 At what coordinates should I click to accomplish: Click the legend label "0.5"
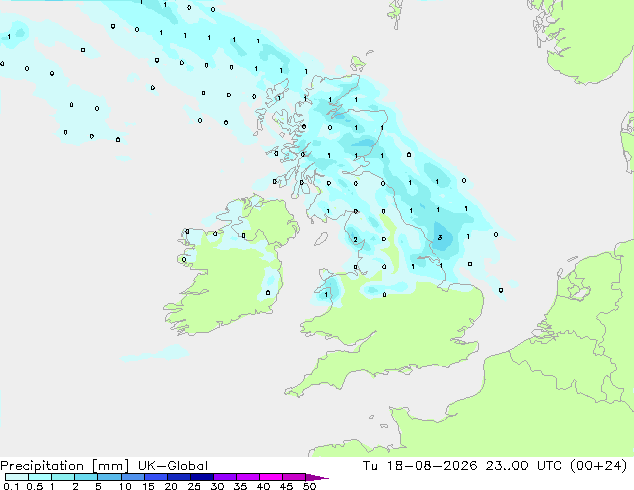[35, 486]
